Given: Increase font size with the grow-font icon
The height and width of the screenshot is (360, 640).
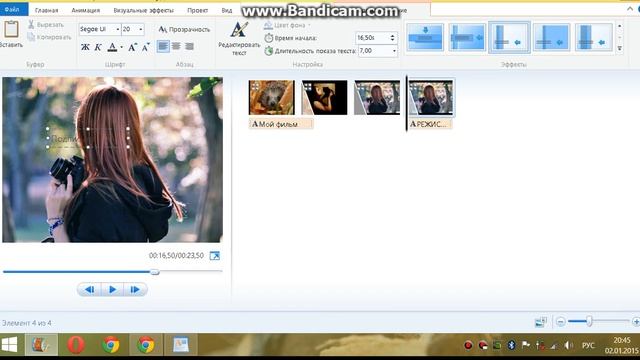Looking at the screenshot, I should (x=133, y=47).
